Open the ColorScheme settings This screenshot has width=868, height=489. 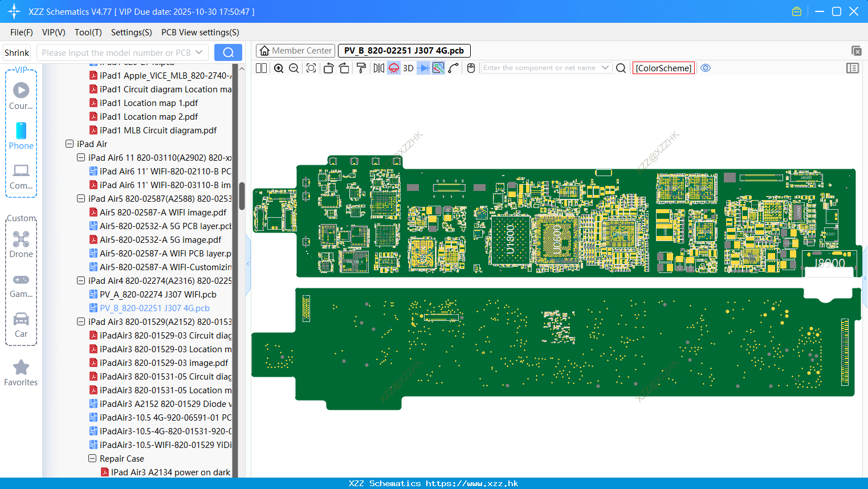663,68
